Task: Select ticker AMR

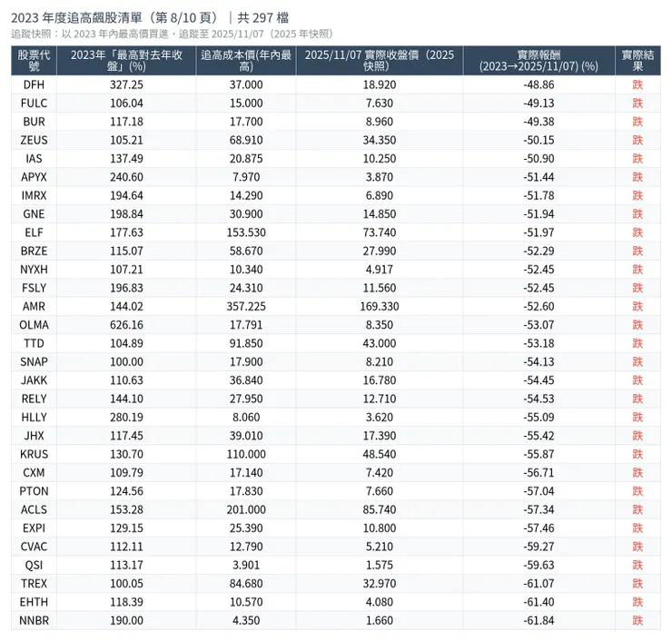Action: 34,306
